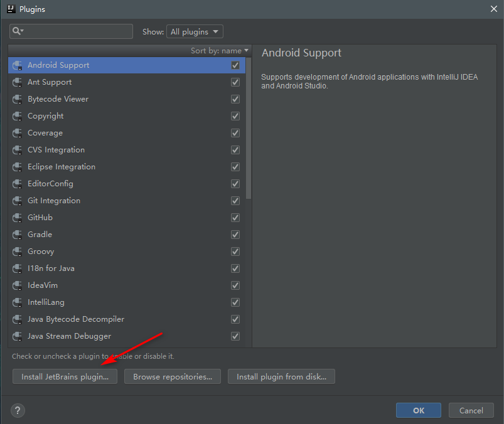Click the Android Support plugin icon
The height and width of the screenshot is (424, 504).
pyautogui.click(x=18, y=65)
